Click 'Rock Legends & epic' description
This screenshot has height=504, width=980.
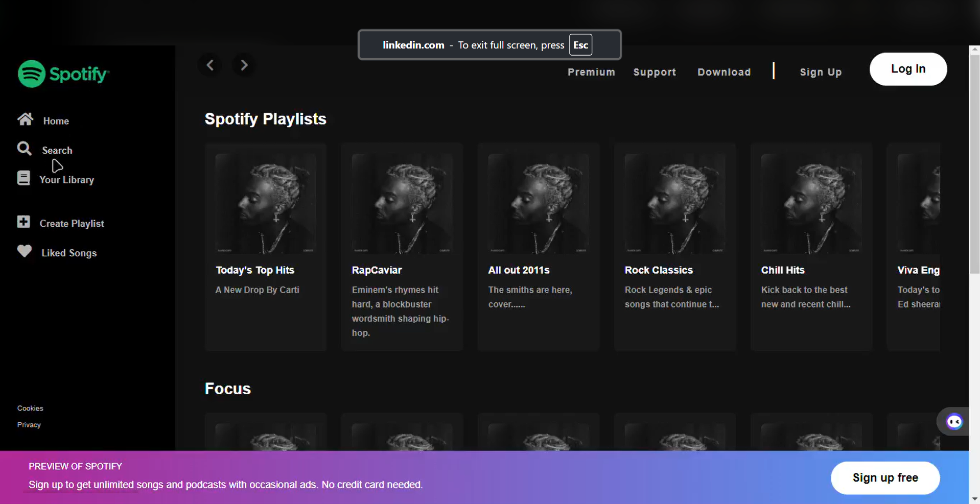click(672, 297)
